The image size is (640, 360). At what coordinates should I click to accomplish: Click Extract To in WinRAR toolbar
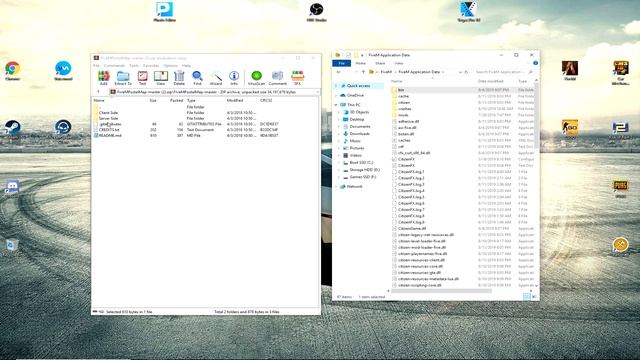coord(123,78)
